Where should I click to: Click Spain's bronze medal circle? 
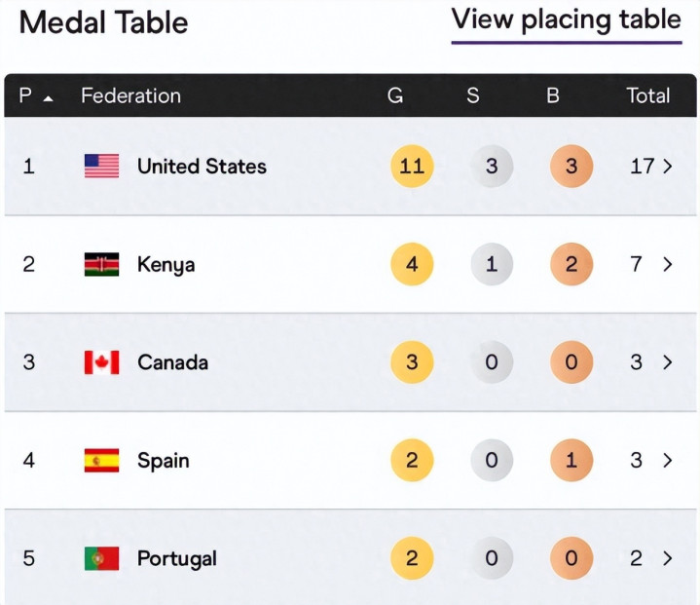[571, 460]
